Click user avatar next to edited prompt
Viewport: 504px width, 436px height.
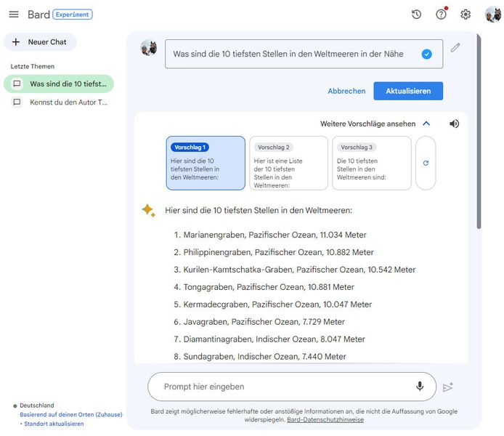(x=149, y=48)
